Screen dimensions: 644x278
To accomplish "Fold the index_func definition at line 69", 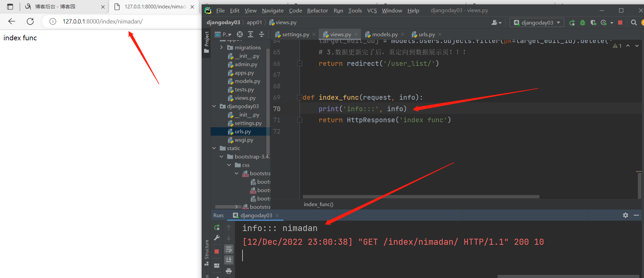I will [x=300, y=98].
